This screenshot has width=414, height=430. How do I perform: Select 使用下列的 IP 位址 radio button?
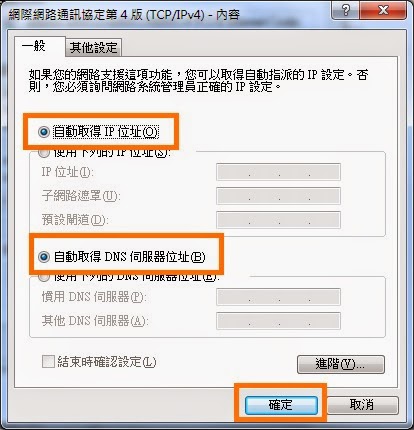[44, 154]
